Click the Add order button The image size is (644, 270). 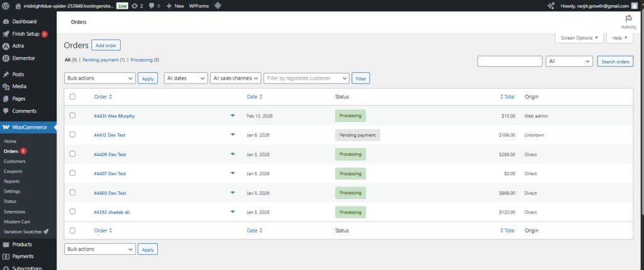tap(106, 45)
